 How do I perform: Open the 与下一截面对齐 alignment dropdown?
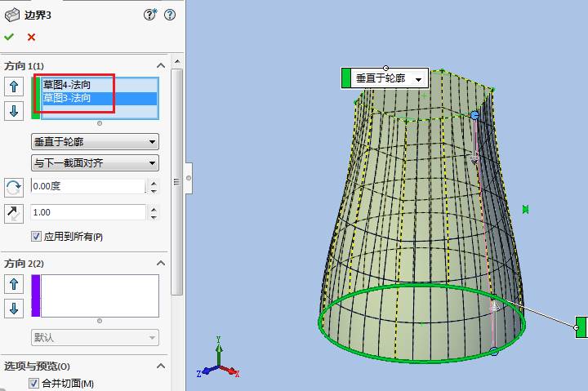click(x=95, y=162)
